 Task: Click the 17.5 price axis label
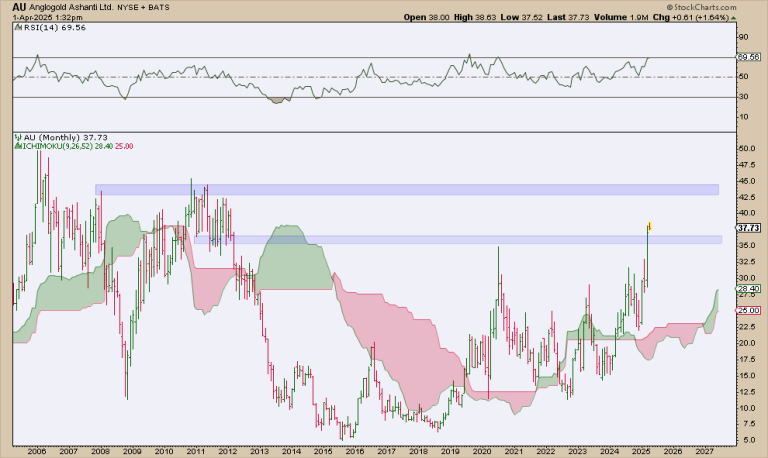coord(745,360)
